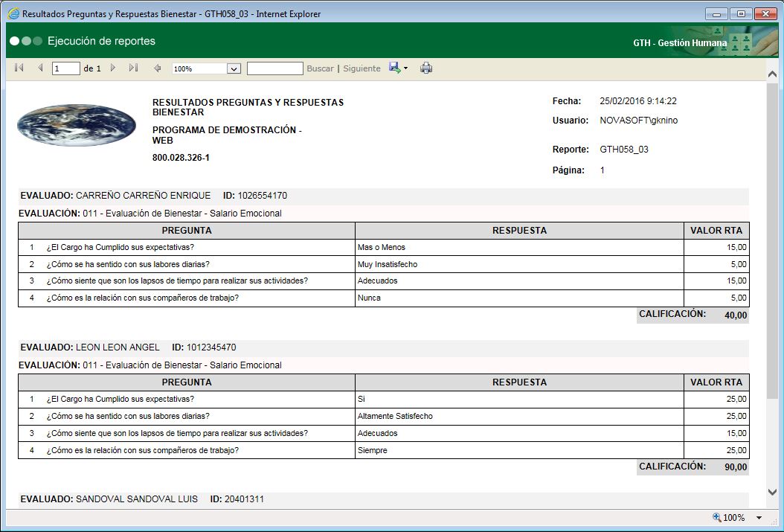Go to the previous report page

pyautogui.click(x=40, y=68)
